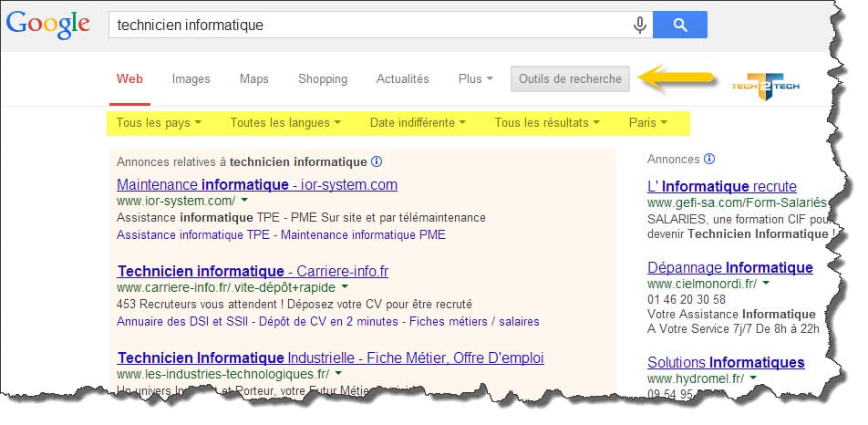This screenshot has width=868, height=425.
Task: Open Solutions Informatiques ad link
Action: 726,363
